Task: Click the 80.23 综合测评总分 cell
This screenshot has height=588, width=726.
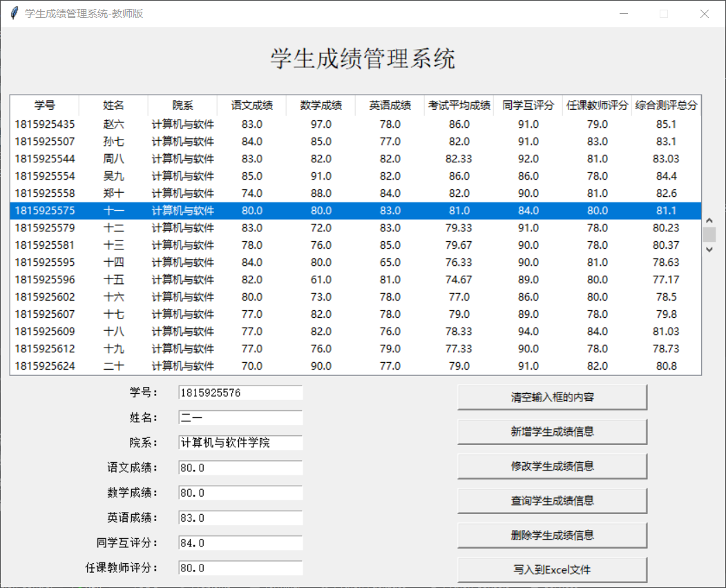Action: tap(666, 228)
